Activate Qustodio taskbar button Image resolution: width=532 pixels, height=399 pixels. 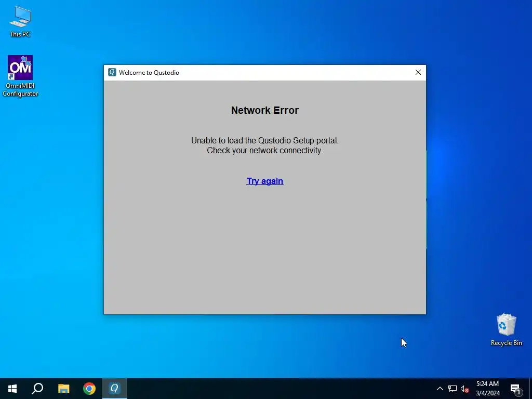click(115, 389)
